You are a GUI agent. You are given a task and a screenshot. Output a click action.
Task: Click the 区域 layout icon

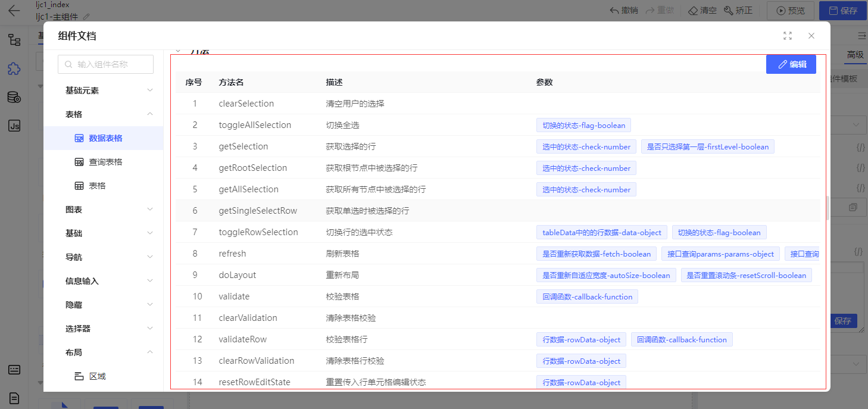(x=79, y=376)
